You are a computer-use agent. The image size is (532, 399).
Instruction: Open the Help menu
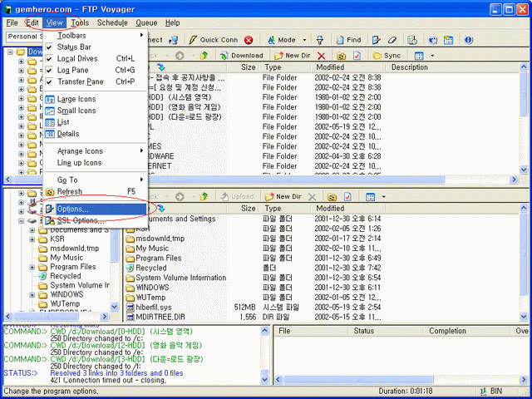(x=172, y=22)
